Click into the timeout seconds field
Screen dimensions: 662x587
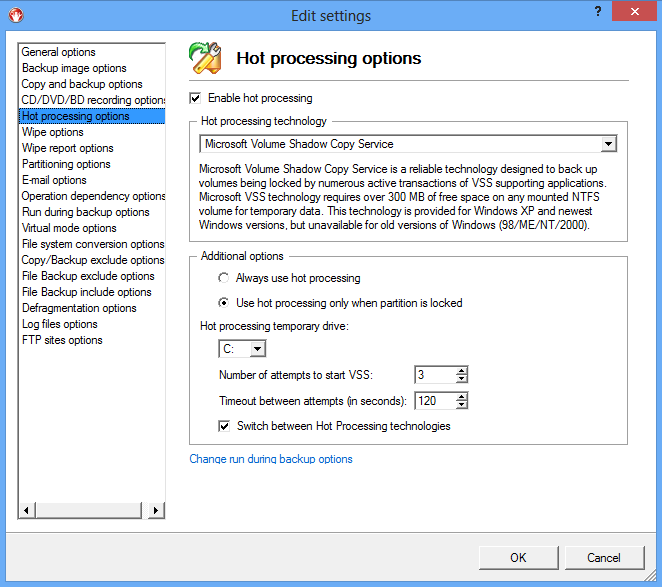[x=433, y=401]
